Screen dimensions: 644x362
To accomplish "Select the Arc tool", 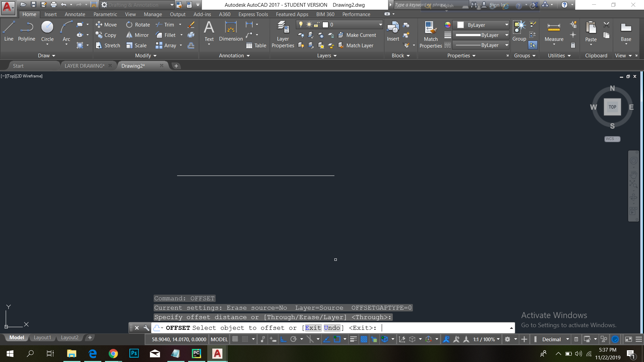I will coord(66,31).
